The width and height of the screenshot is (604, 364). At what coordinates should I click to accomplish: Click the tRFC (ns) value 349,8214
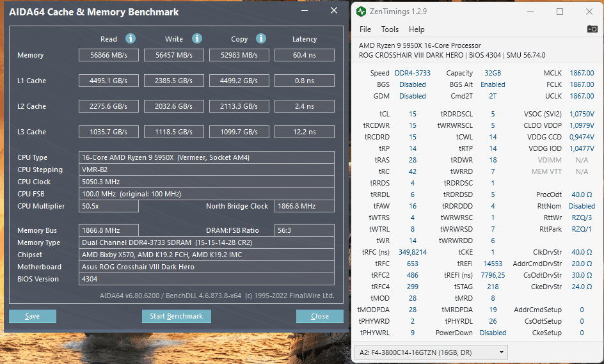(413, 252)
